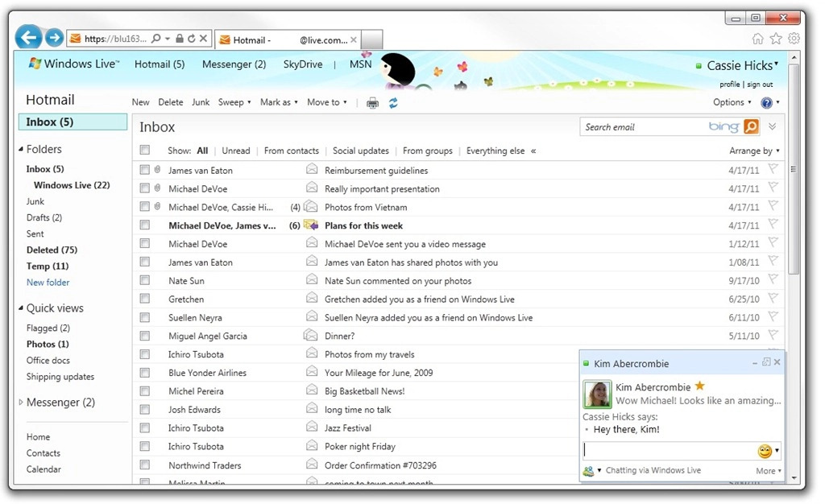Tick the select-all checkbox above the message list
The height and width of the screenshot is (504, 825).
(x=145, y=150)
